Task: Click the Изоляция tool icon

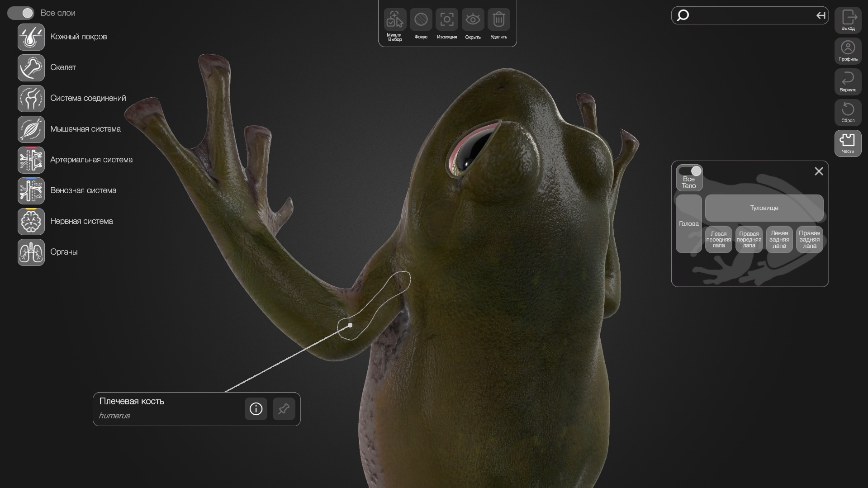Action: click(446, 20)
